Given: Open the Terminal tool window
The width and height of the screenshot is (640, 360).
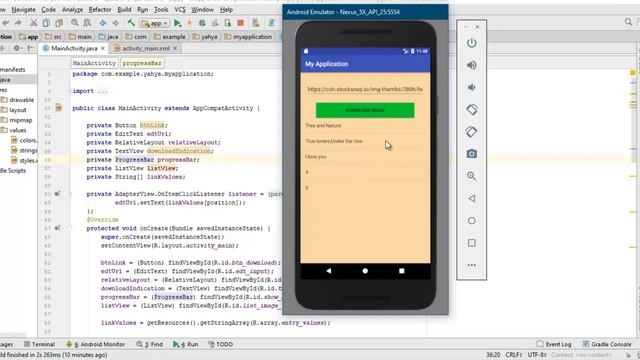Looking at the screenshot, I should [39, 344].
